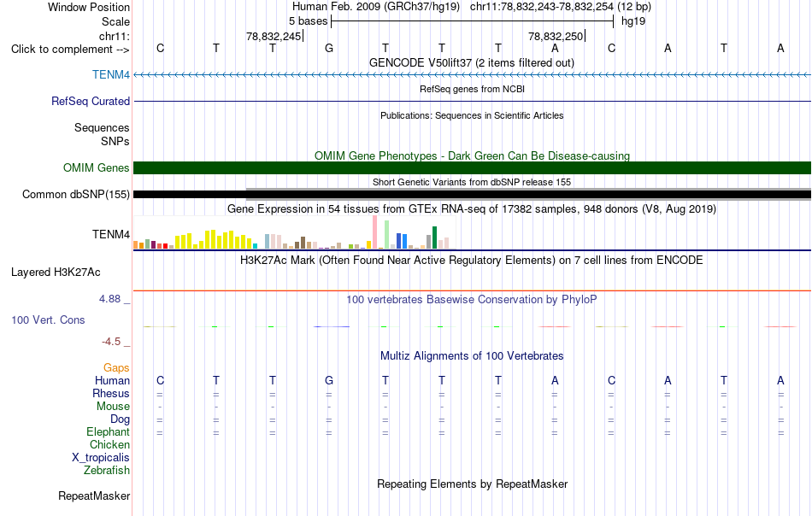Click the X_tropicalis species label

(101, 458)
